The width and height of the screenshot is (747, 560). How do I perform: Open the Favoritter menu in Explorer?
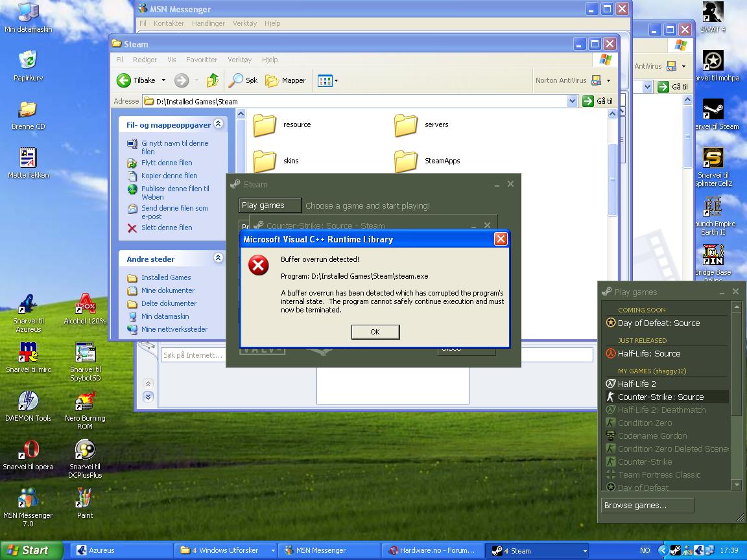[x=202, y=60]
